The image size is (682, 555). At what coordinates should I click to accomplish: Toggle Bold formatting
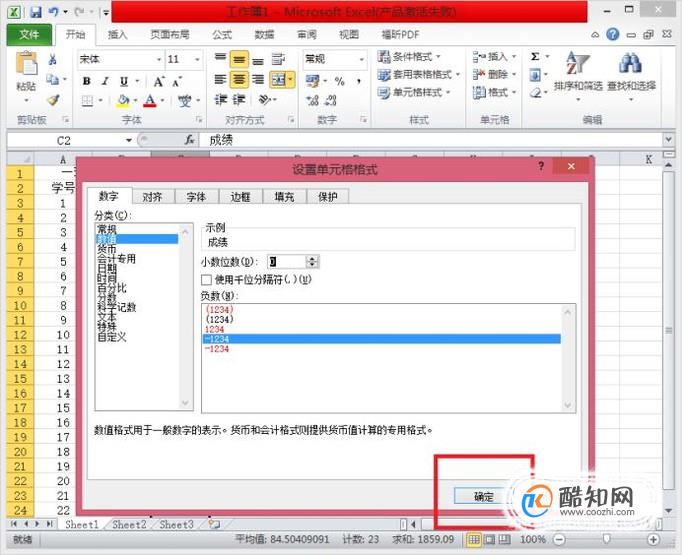87,81
